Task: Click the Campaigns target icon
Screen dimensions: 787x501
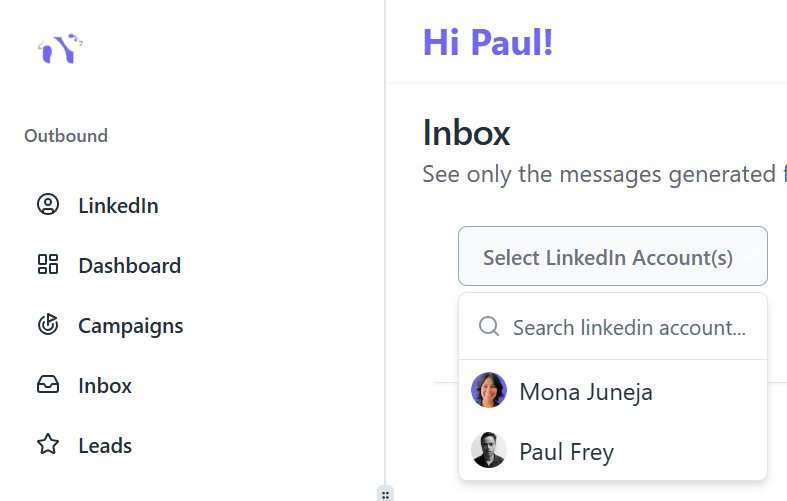Action: 48,325
